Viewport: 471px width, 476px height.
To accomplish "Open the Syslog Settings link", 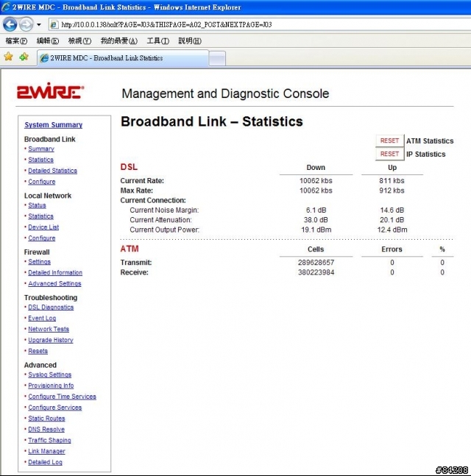I will pyautogui.click(x=50, y=374).
